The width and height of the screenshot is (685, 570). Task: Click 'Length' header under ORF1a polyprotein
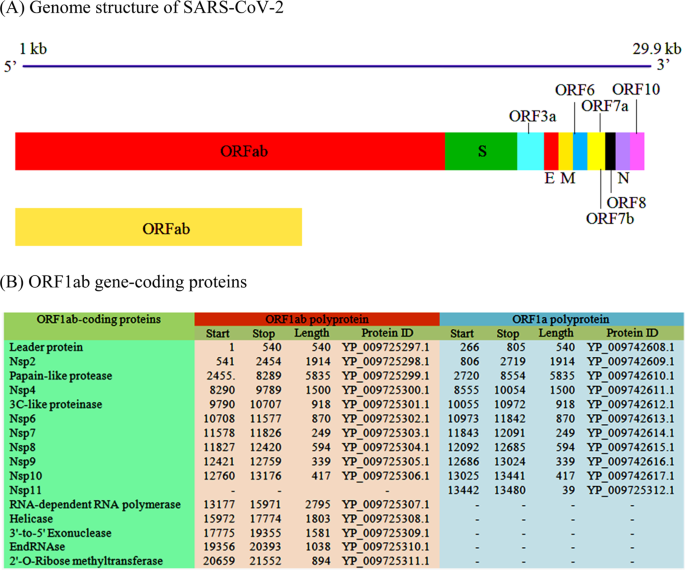coord(556,333)
